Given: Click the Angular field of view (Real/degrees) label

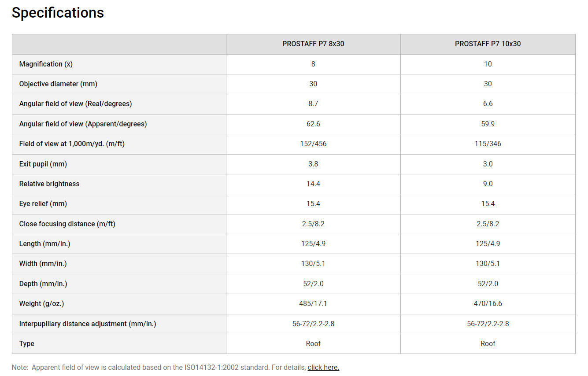Looking at the screenshot, I should point(75,104).
